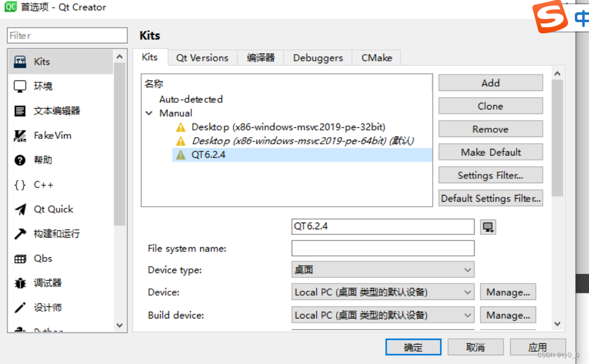Click the warning icon beside 64bit Desktop kit

coord(181,141)
